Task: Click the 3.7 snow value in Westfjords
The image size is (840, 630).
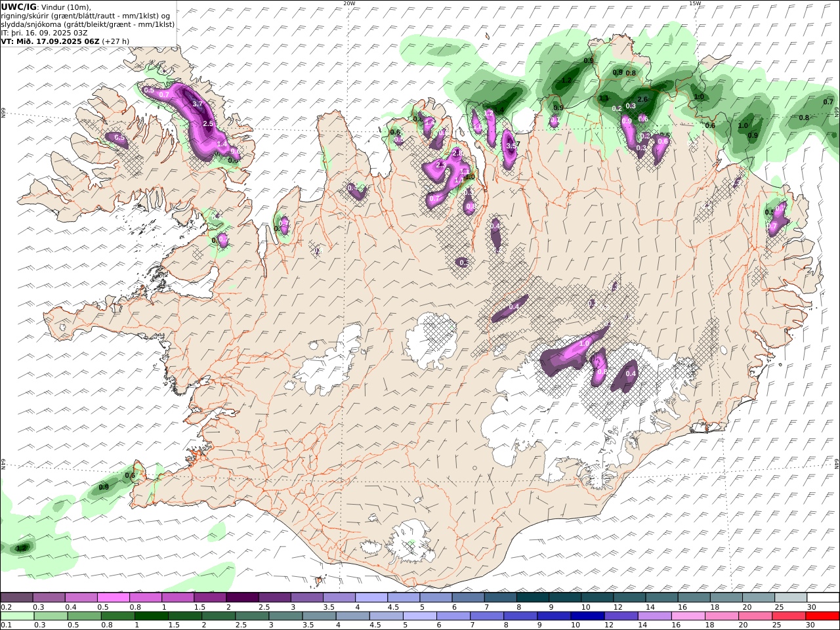Action: coord(198,104)
